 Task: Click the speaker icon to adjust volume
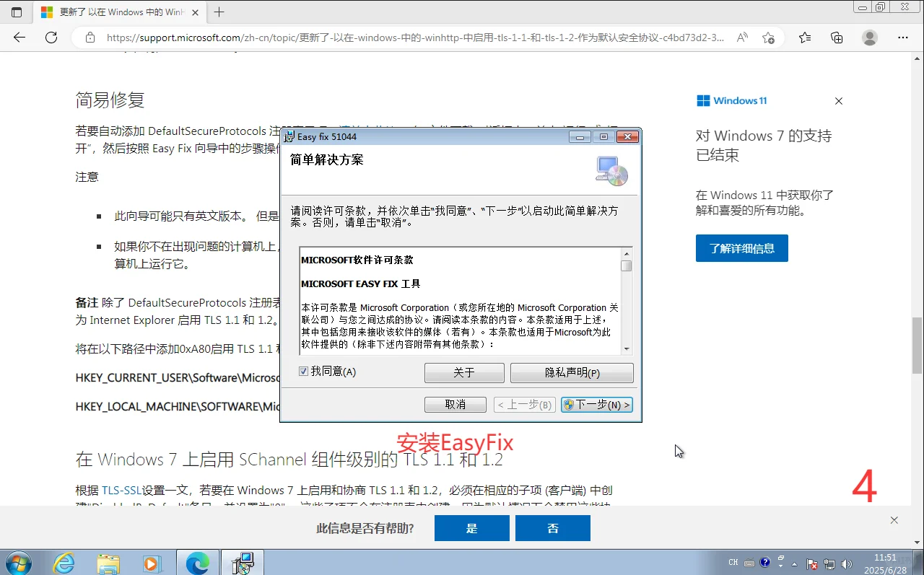tap(847, 563)
